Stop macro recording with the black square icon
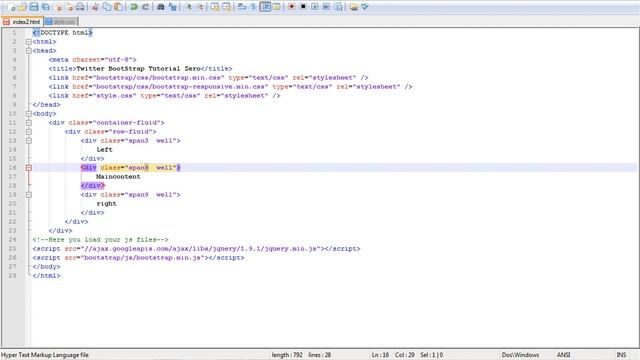The width and height of the screenshot is (640, 360). point(303,7)
